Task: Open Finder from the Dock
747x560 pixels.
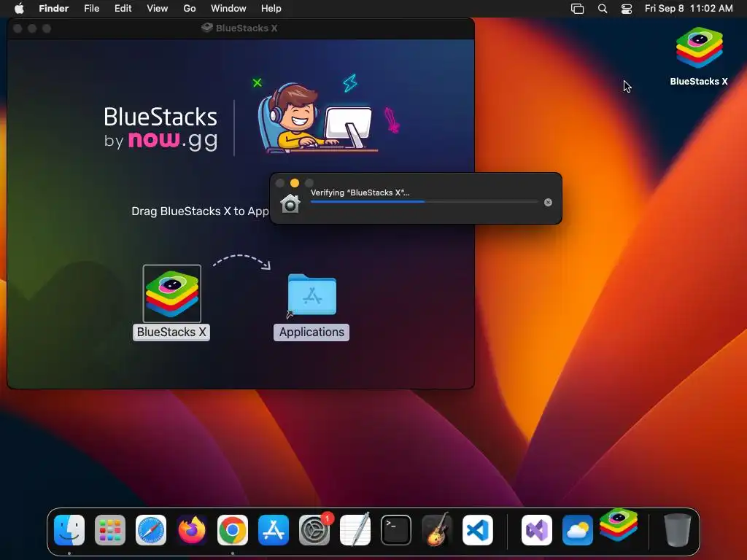Action: (x=69, y=530)
